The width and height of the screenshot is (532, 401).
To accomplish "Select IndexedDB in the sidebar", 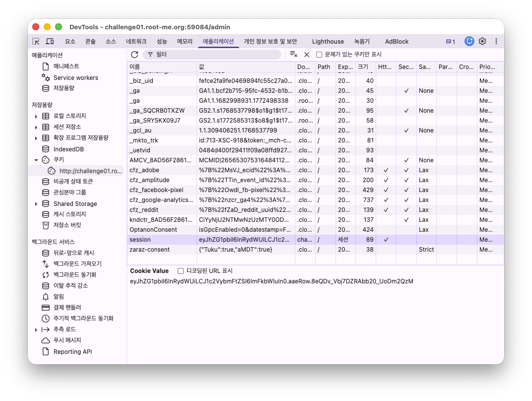I will [68, 149].
